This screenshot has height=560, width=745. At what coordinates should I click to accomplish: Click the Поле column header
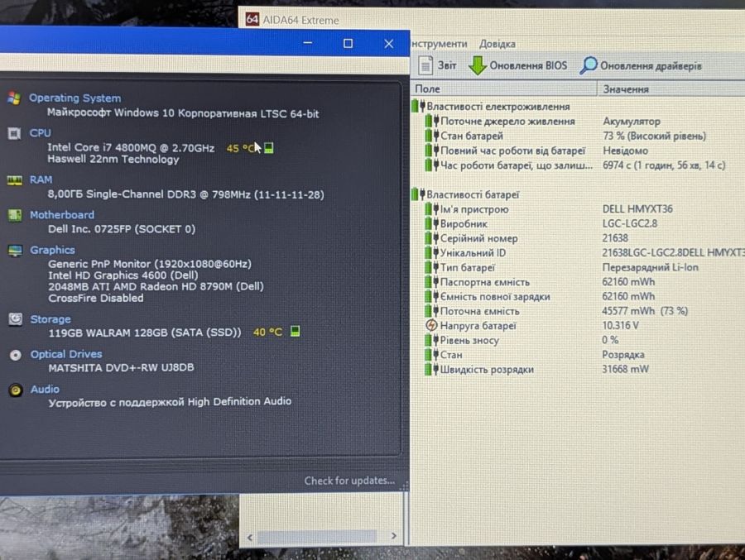[x=503, y=89]
